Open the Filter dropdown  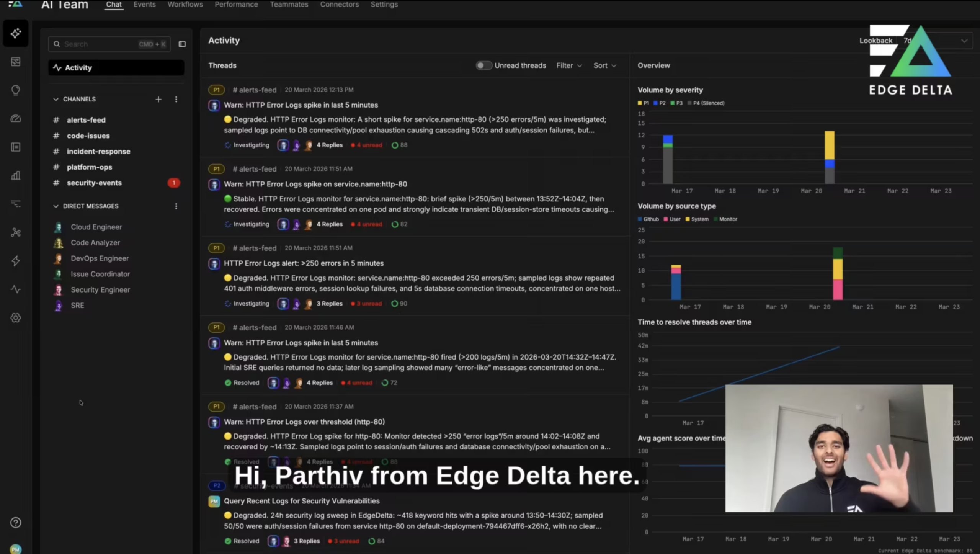tap(569, 65)
